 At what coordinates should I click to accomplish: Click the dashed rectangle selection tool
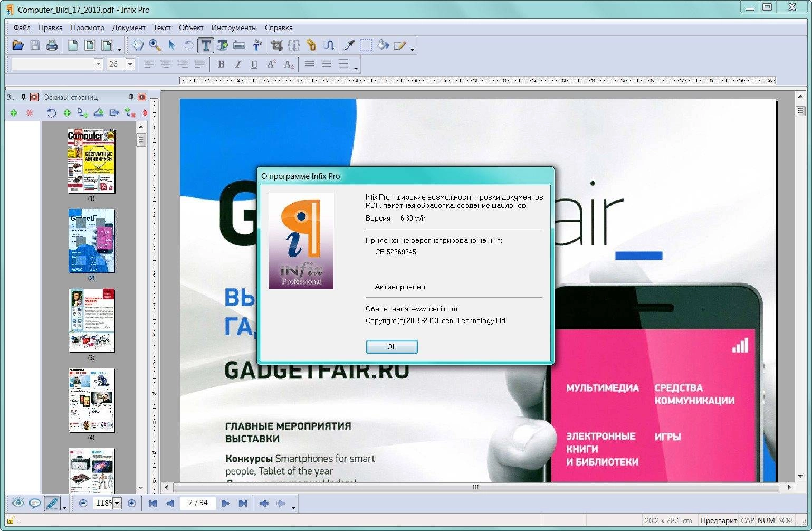click(x=366, y=45)
